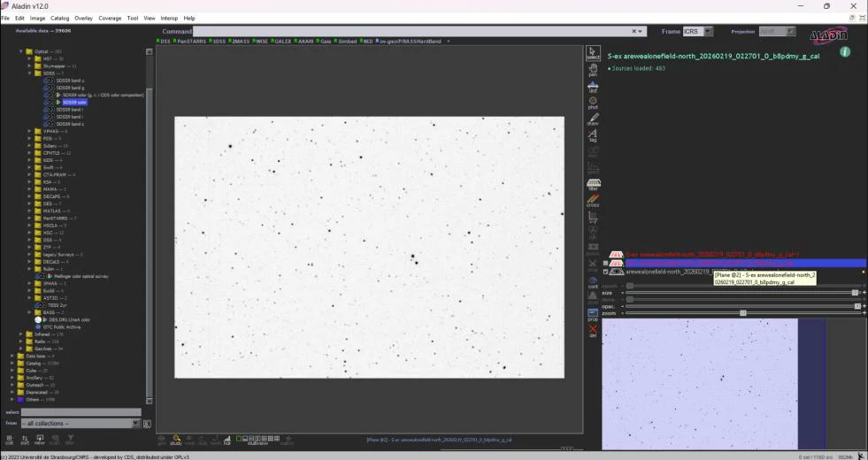The height and width of the screenshot is (460, 868).
Task: Choose the phot photometry tool
Action: [593, 103]
